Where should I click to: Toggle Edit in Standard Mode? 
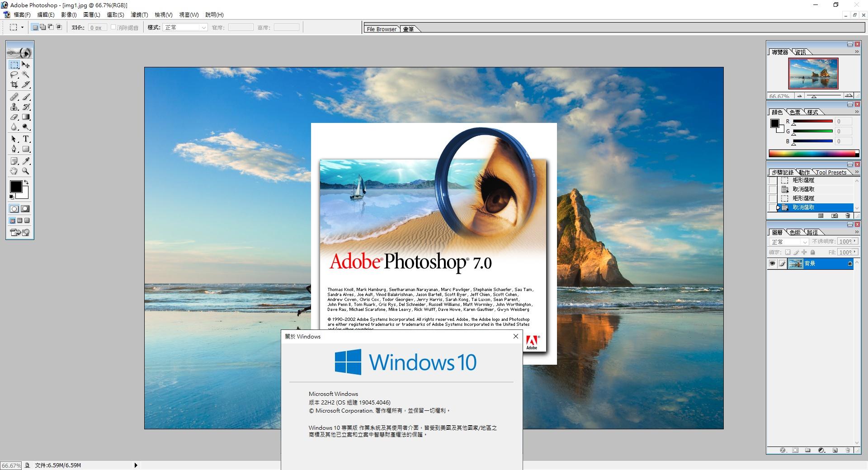tap(14, 209)
